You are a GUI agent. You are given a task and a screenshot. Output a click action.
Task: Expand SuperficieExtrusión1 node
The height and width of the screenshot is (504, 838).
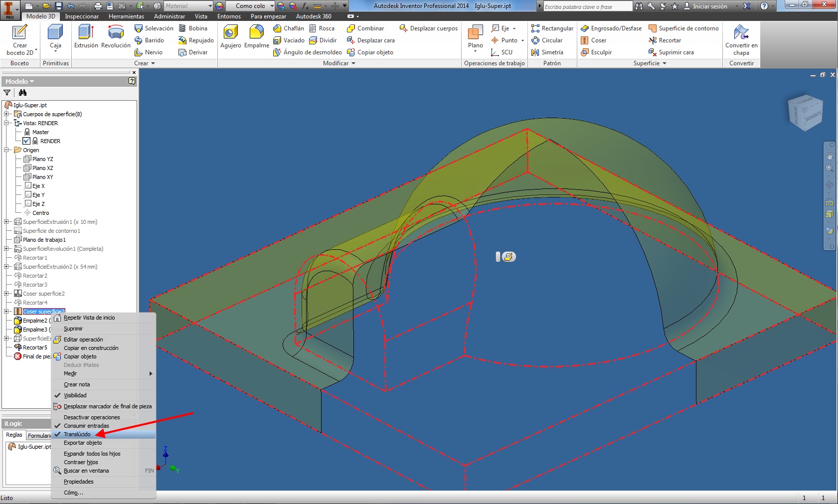coord(6,222)
